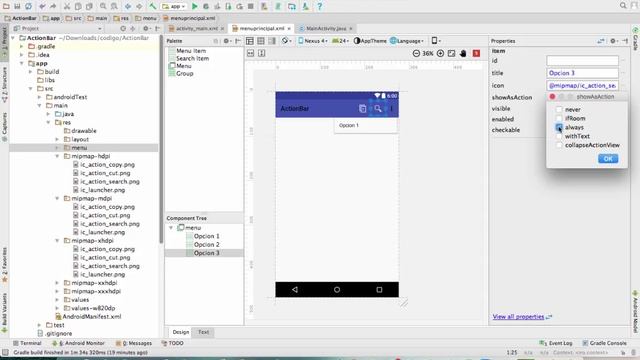Screen dimensions: 640x360
Task: Open the Android Monitor tool window
Action: (x=79, y=343)
